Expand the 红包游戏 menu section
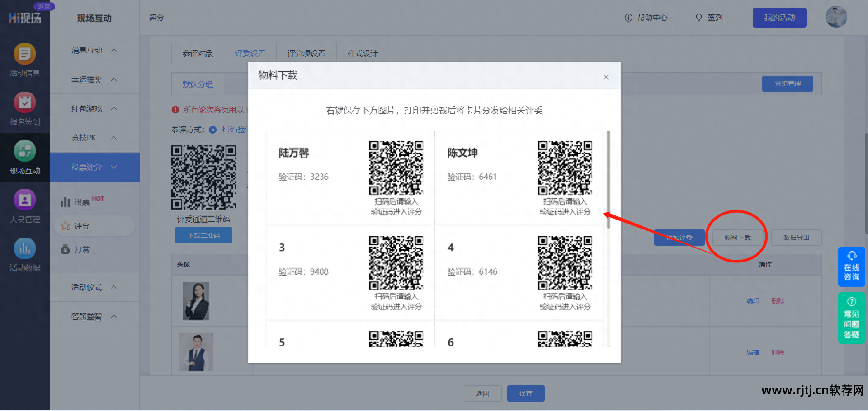Screen dimensions: 868x411 [94, 108]
